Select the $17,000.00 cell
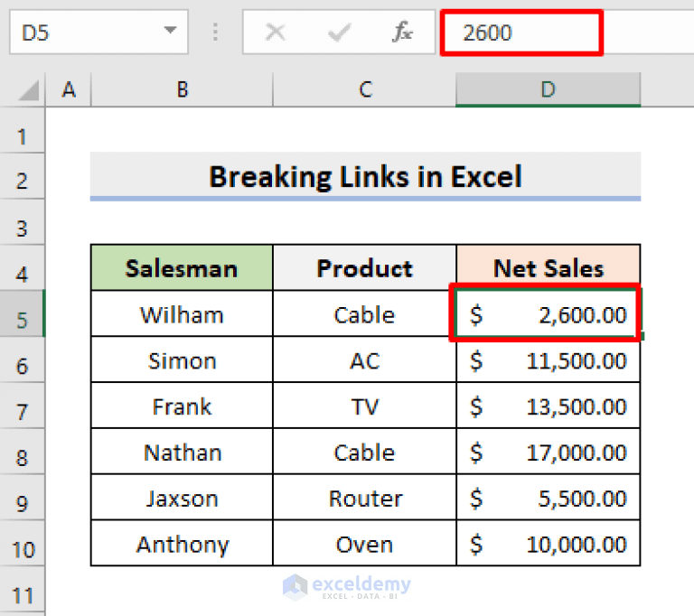This screenshot has height=616, width=694. [x=548, y=453]
